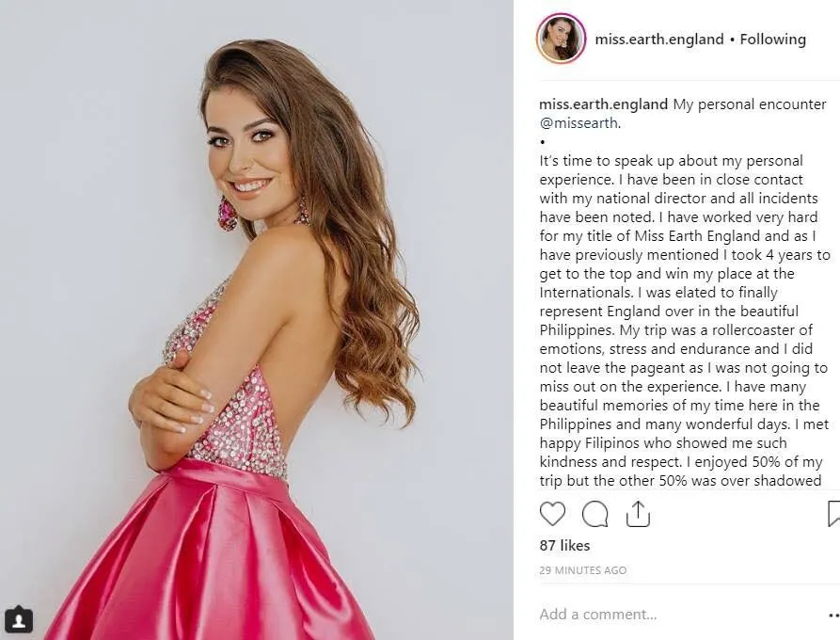
Task: Focus the Add a comment field
Action: [x=680, y=615]
